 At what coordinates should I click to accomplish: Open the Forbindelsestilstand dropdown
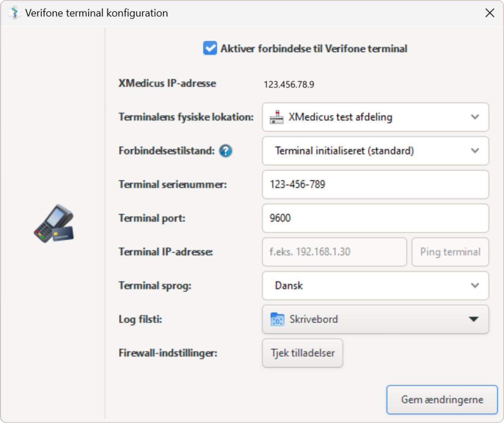click(x=375, y=151)
